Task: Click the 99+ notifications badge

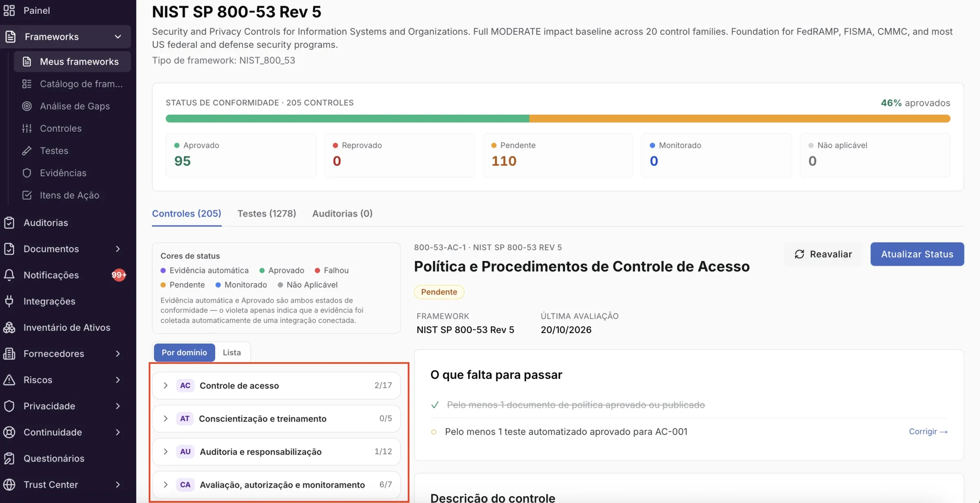Action: 119,275
